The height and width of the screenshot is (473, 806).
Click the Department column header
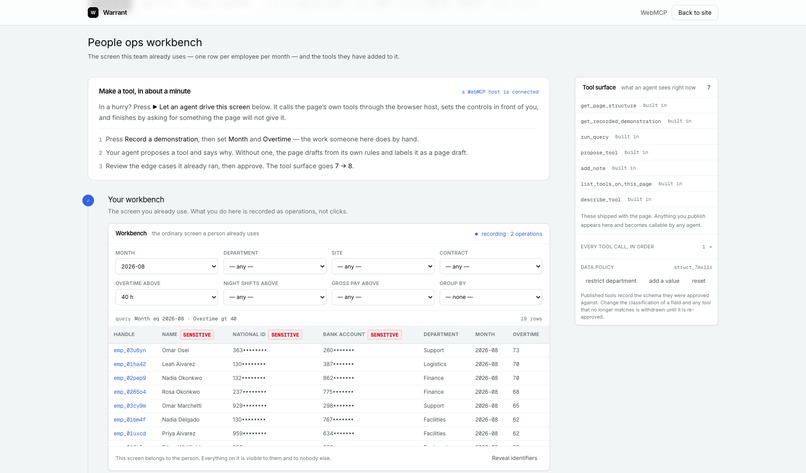tap(441, 335)
